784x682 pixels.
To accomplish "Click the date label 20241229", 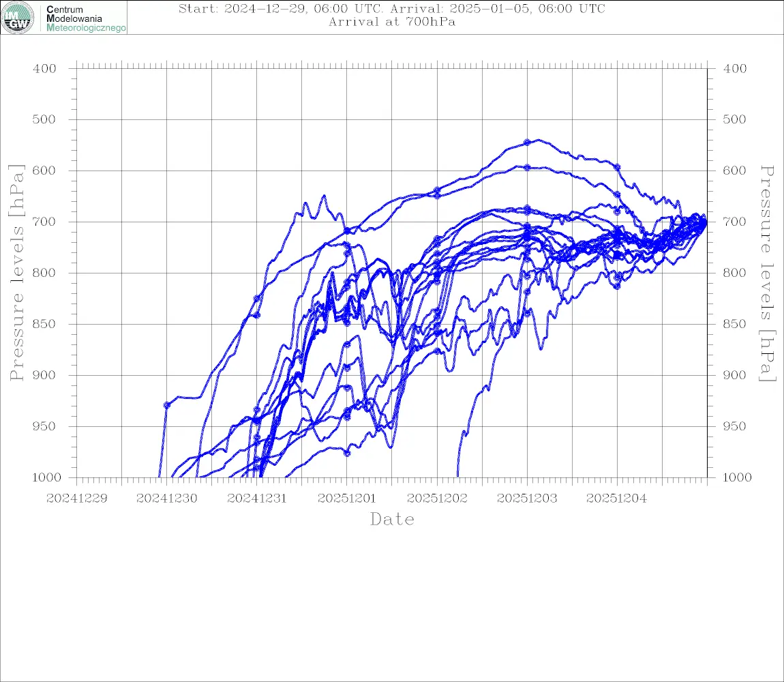I will pos(77,499).
